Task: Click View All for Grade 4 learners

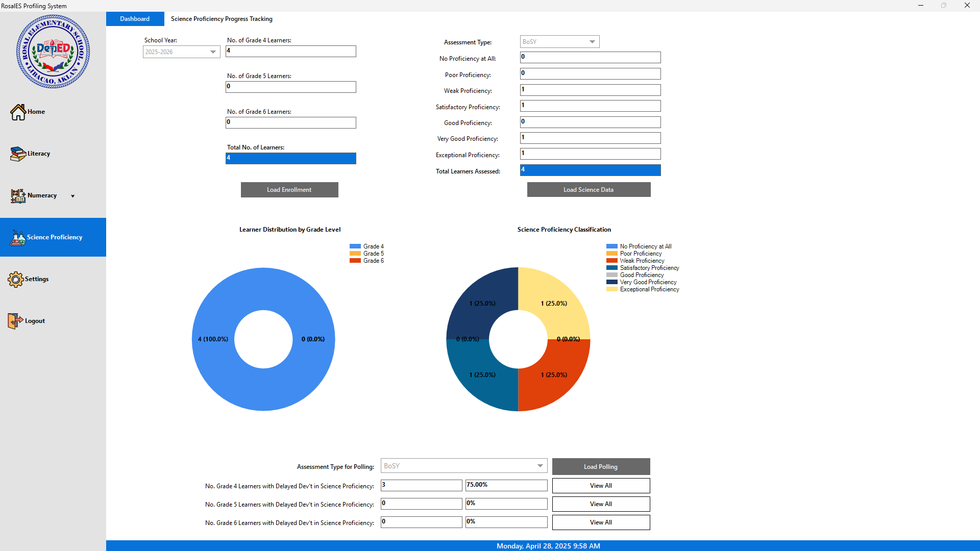Action: 601,486
